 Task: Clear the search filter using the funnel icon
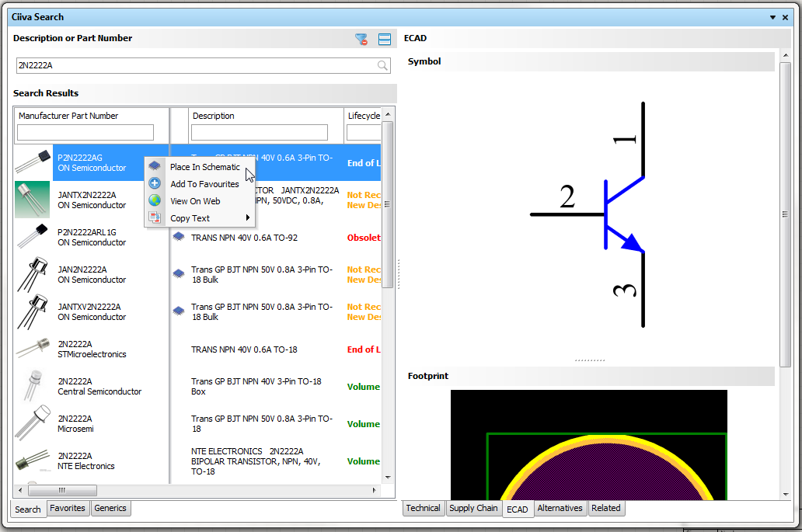(361, 39)
